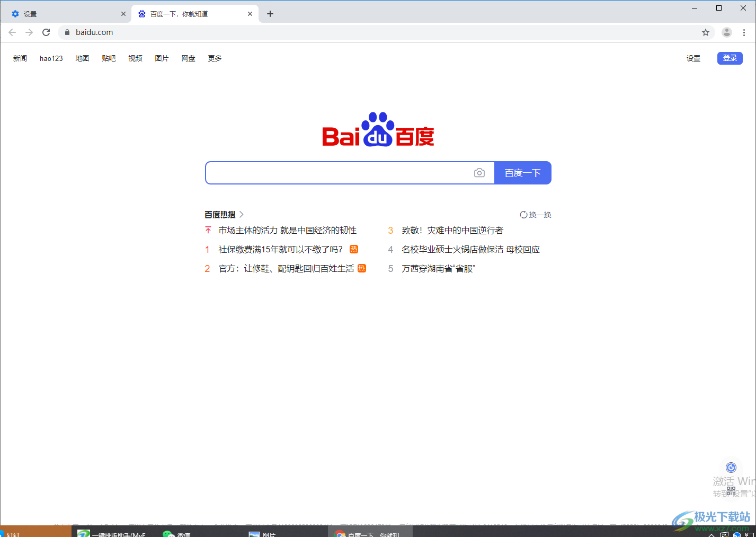Open 一键排版助手 in the taskbar
Screen dimensions: 756x537
click(112, 533)
